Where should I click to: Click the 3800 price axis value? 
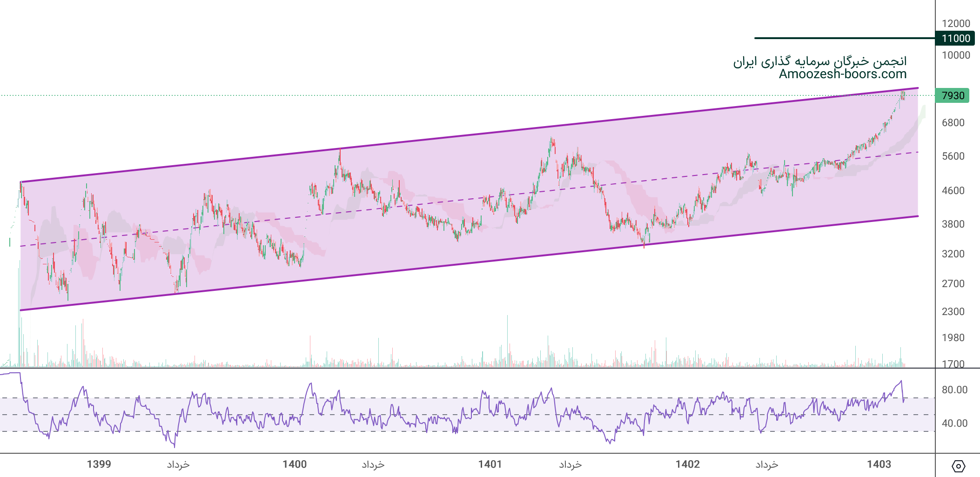[953, 224]
